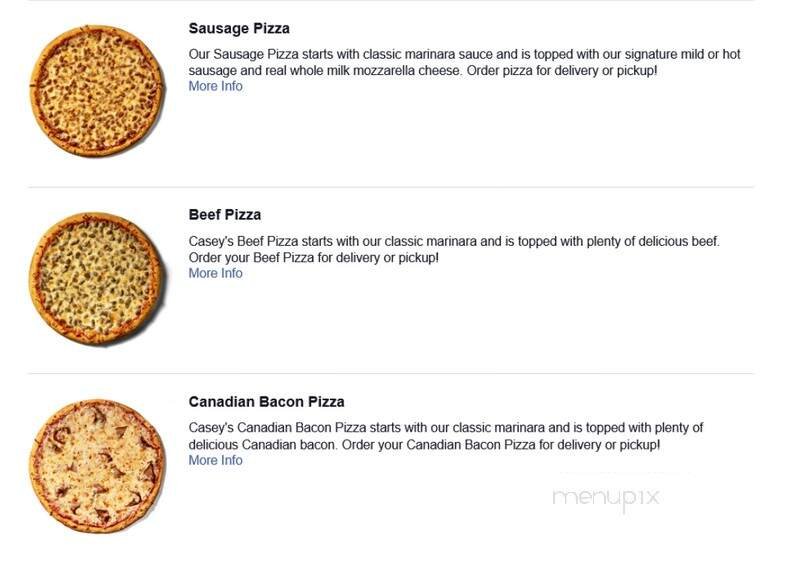Click the Sausage Pizza heading

239,29
